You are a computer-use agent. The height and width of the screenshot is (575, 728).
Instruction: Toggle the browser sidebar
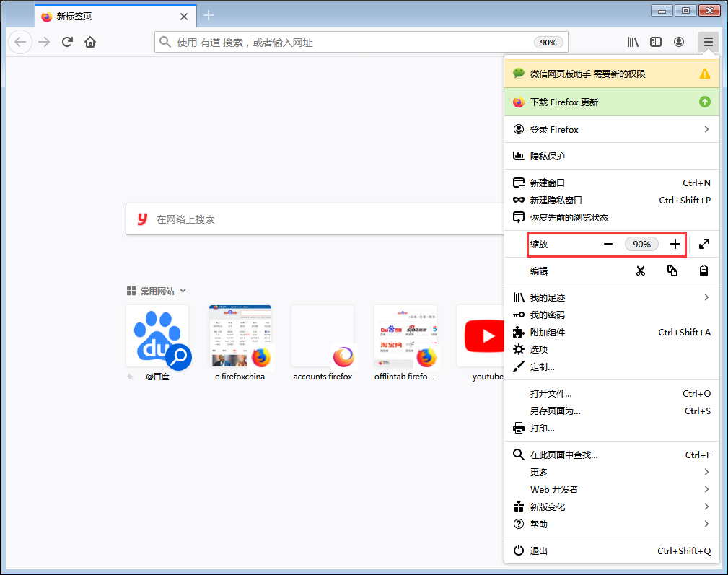click(x=656, y=42)
